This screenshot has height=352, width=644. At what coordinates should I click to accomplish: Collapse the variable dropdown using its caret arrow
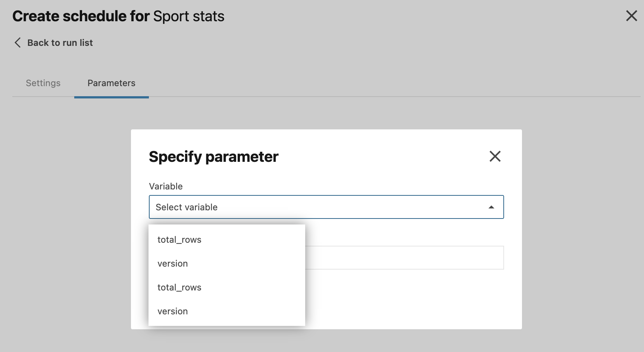click(492, 207)
